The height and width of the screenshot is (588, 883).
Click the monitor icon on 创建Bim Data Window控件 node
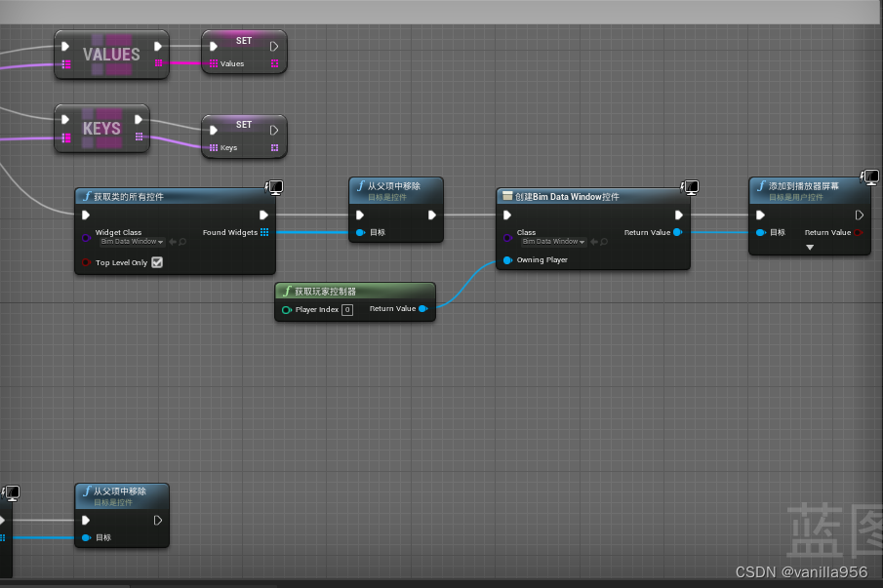pyautogui.click(x=690, y=187)
